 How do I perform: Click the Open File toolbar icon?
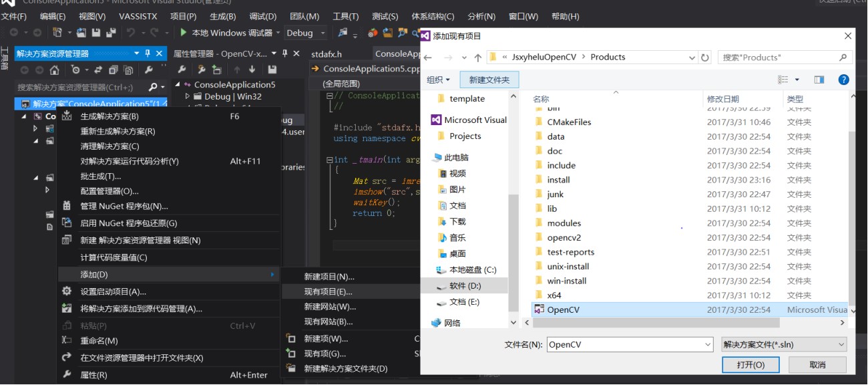pos(81,32)
